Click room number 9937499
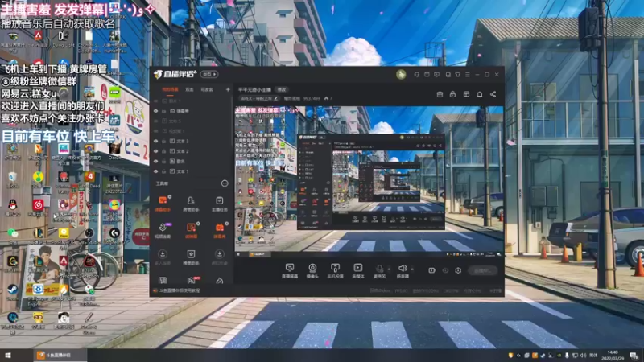644x362 pixels. (312, 98)
